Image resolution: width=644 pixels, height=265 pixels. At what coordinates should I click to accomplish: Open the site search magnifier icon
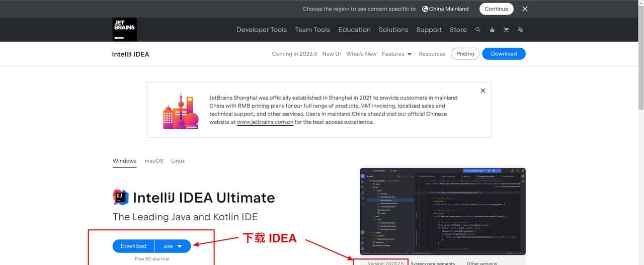point(478,30)
